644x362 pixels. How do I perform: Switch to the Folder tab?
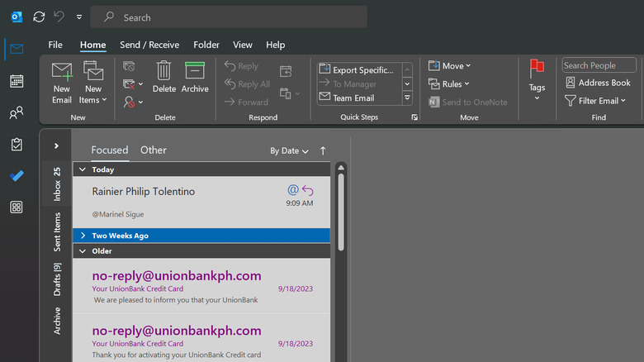point(206,45)
